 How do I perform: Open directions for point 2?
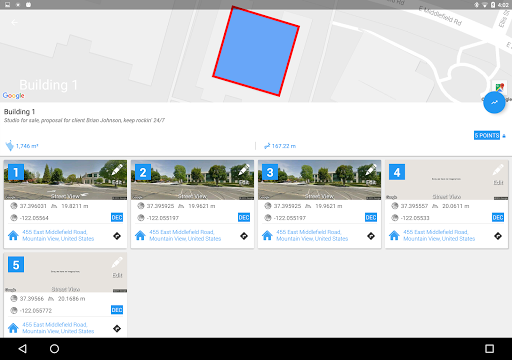244,236
